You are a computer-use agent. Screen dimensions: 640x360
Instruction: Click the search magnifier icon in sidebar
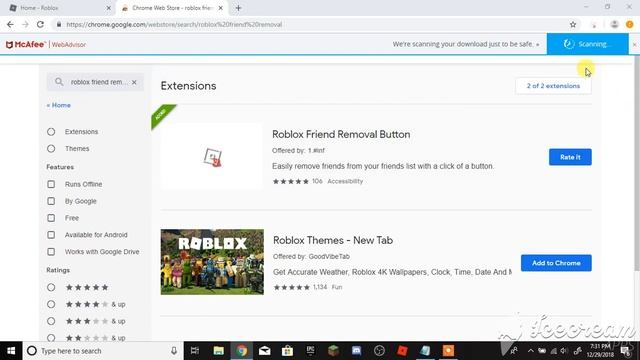(x=59, y=82)
